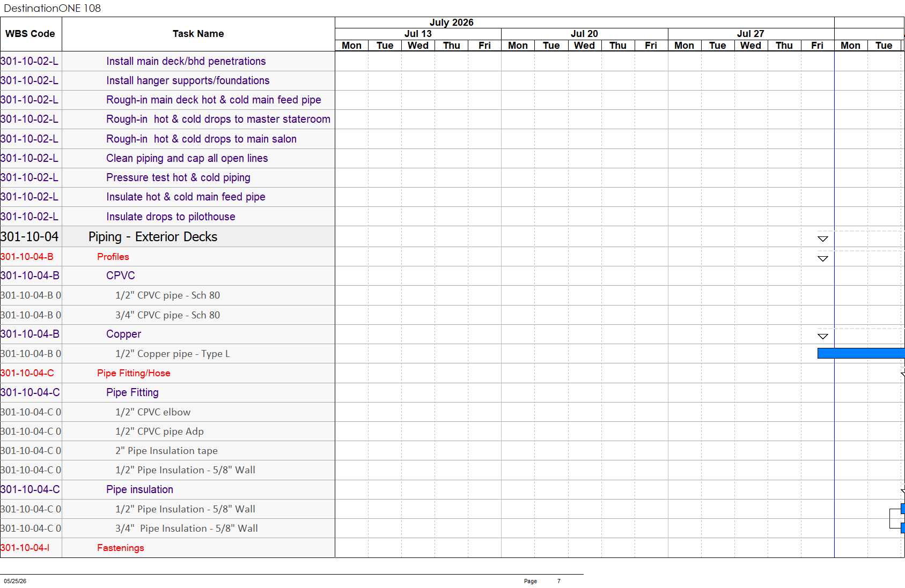The height and width of the screenshot is (588, 905).
Task: Select task Insulate hot & cold main feed pipe
Action: coord(186,197)
